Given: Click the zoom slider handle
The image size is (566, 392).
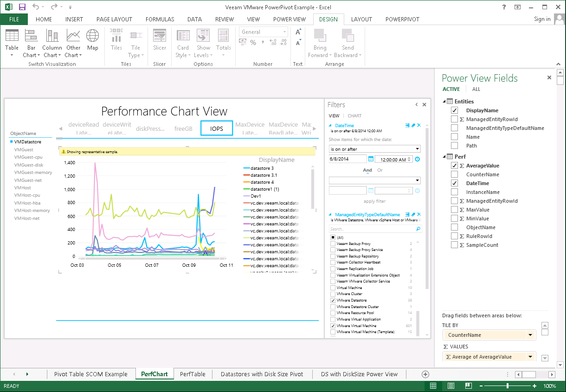Looking at the screenshot, I should click(x=508, y=386).
